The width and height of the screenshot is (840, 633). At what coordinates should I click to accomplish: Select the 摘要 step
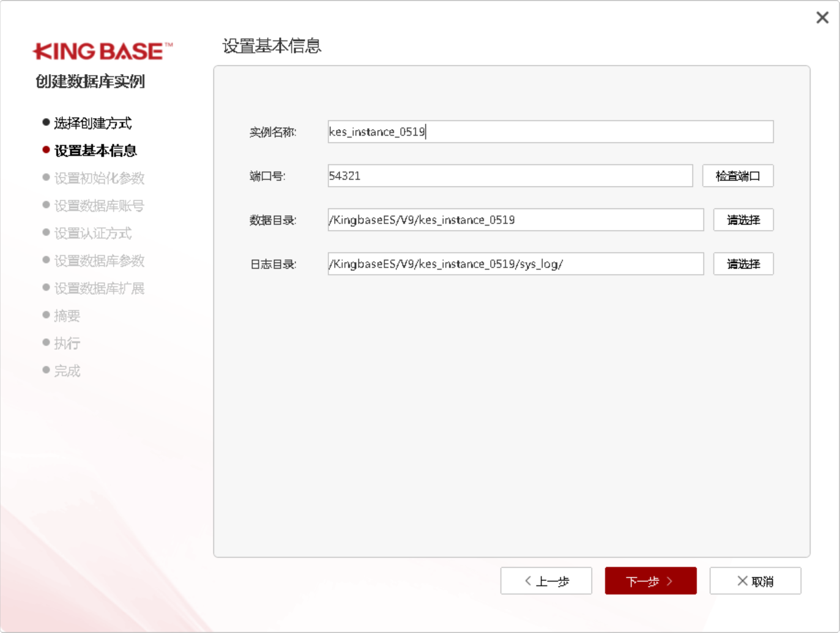61,316
